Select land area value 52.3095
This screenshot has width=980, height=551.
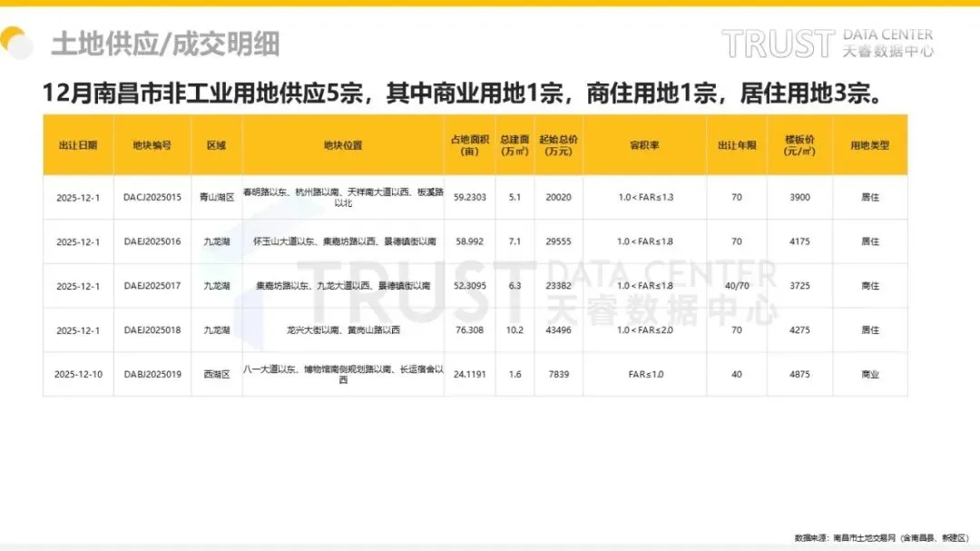click(469, 286)
